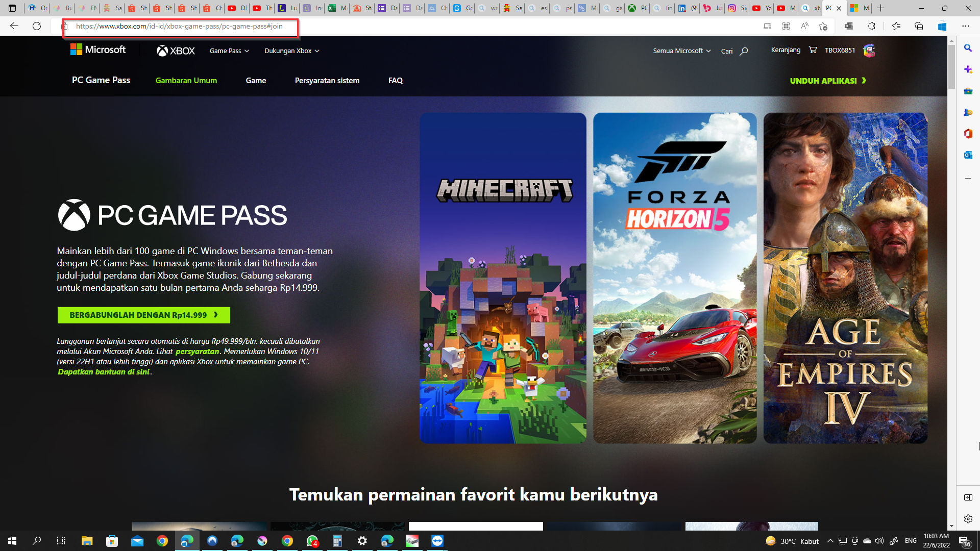980x551 pixels.
Task: Open the Edge sidebar Search icon
Action: coord(968,48)
